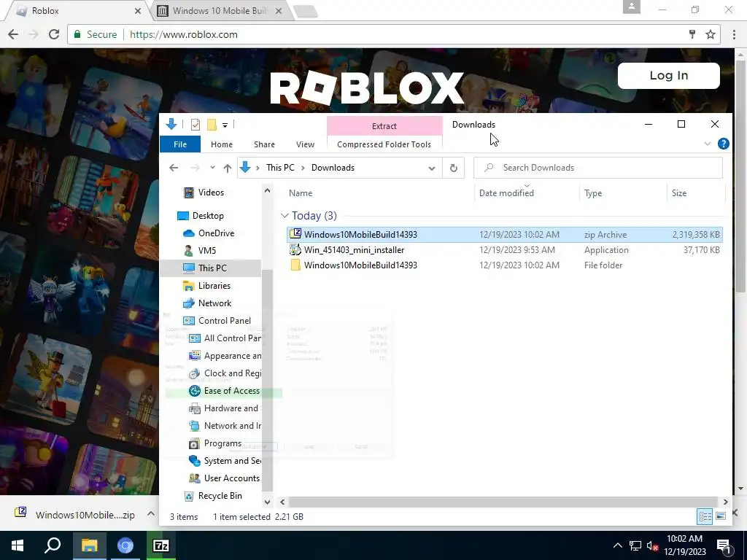Click the Appearance and Personalization icon
Image resolution: width=747 pixels, height=560 pixels.
pyautogui.click(x=194, y=356)
